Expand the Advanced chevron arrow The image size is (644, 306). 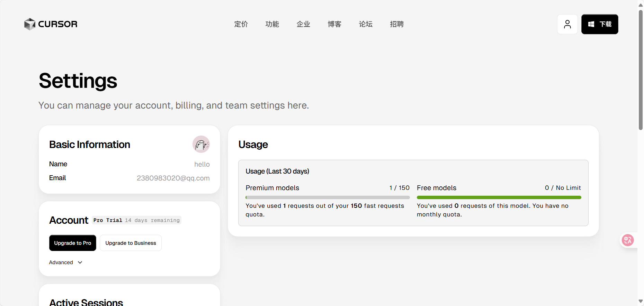[x=80, y=262]
